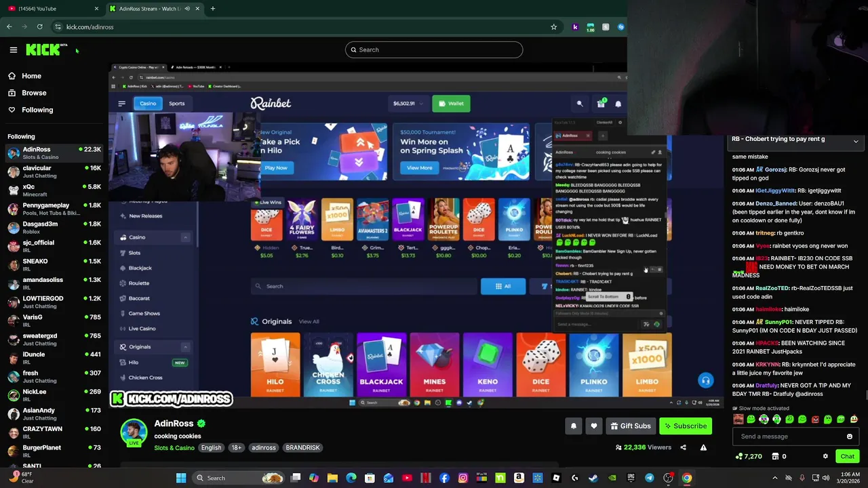
Task: Click the Kick logo
Action: tap(46, 49)
